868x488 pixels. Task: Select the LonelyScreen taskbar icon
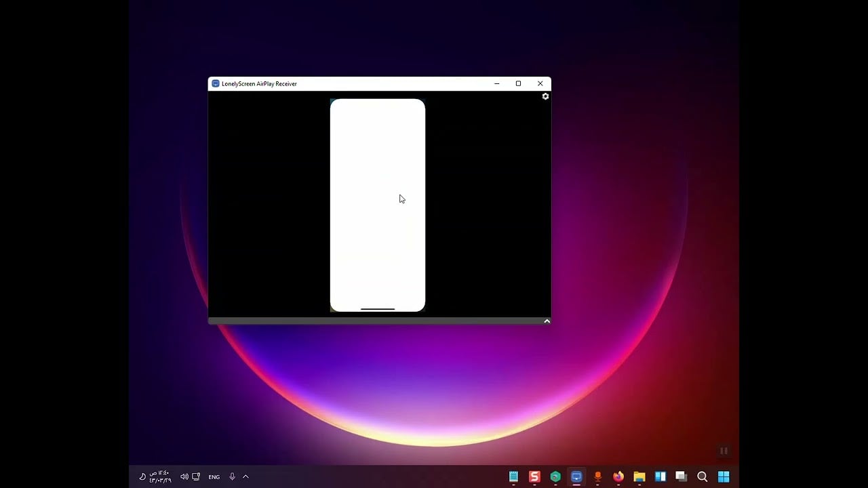pos(576,476)
